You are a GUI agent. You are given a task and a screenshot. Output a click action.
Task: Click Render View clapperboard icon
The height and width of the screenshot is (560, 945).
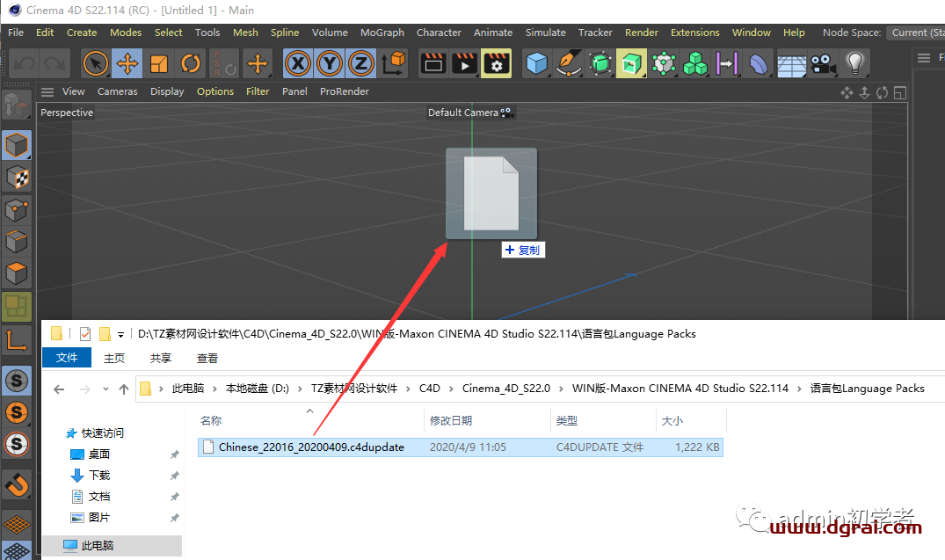(433, 63)
